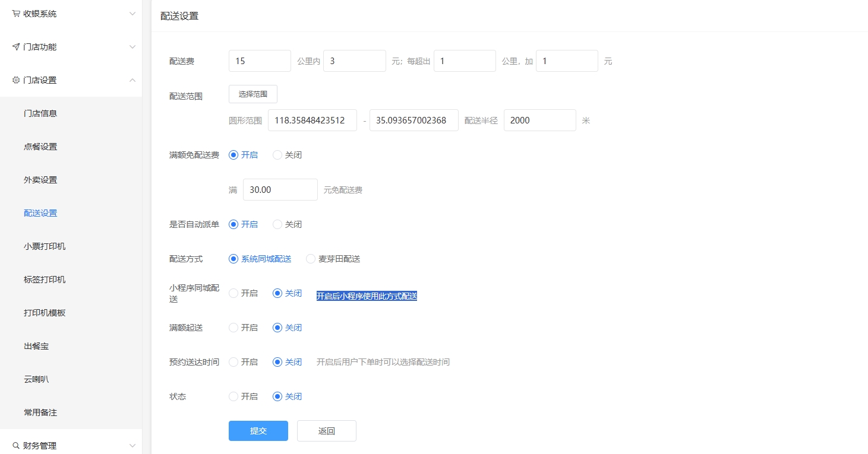868x454 pixels.
Task: Click the 配送半径 input field
Action: pos(539,120)
